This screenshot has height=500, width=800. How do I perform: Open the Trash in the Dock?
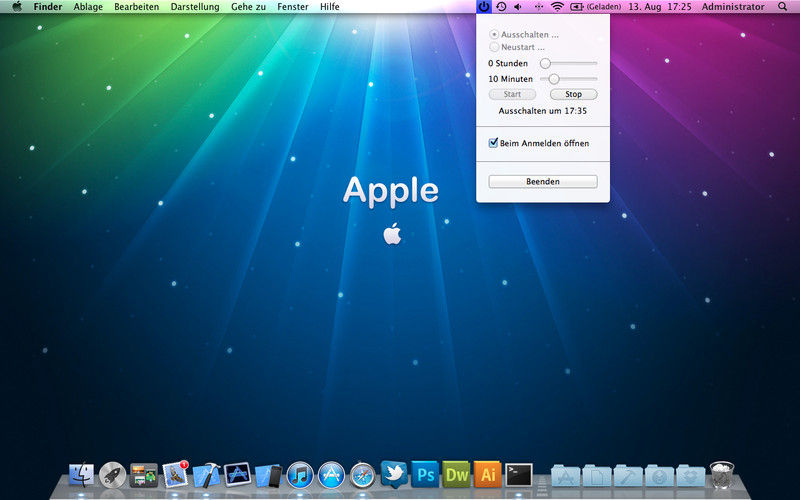(722, 475)
